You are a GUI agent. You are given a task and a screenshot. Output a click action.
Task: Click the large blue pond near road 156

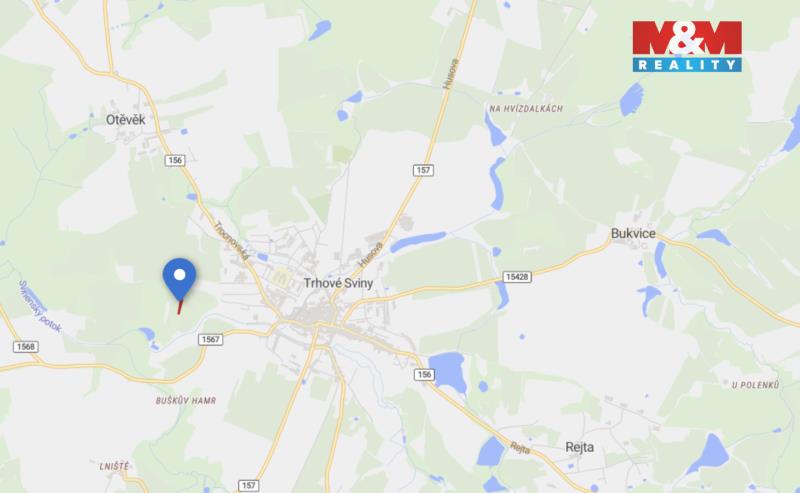448,372
